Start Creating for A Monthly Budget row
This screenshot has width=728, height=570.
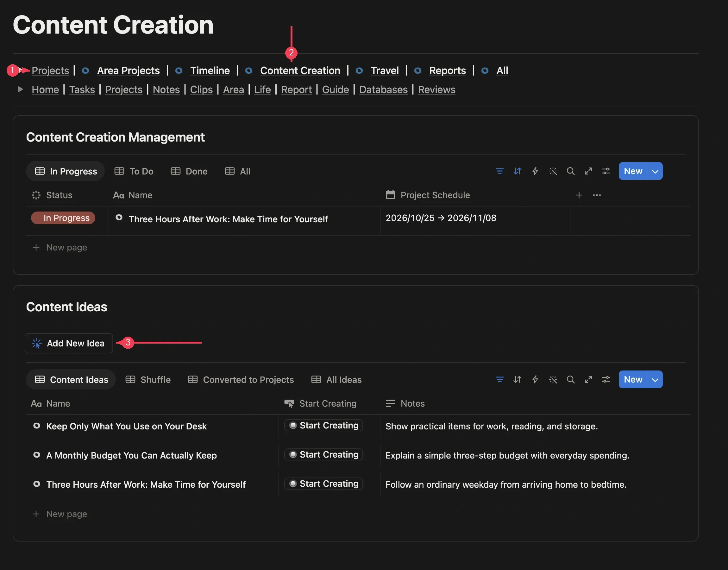(x=323, y=454)
